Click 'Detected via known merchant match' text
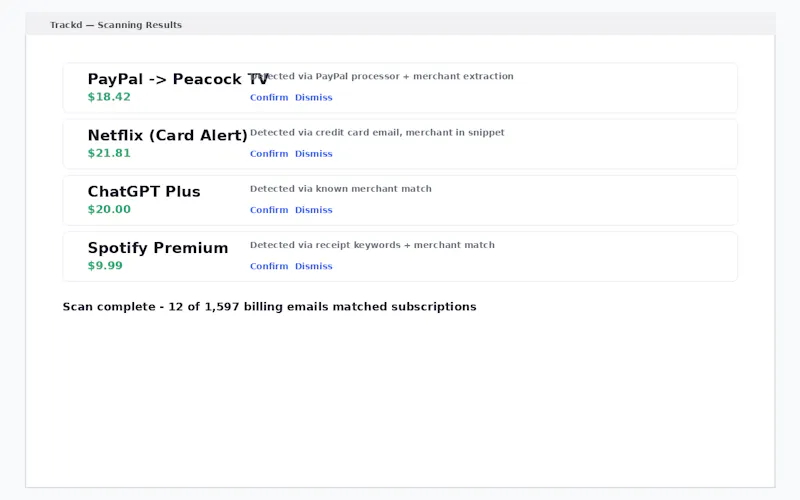This screenshot has width=800, height=500. [x=341, y=188]
